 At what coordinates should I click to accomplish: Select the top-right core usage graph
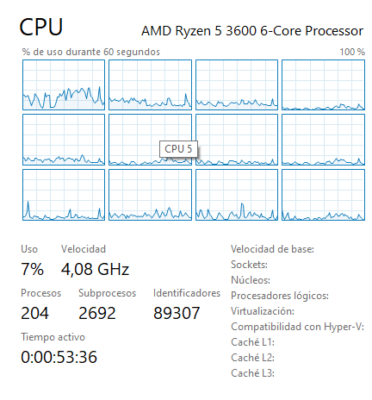coord(323,85)
